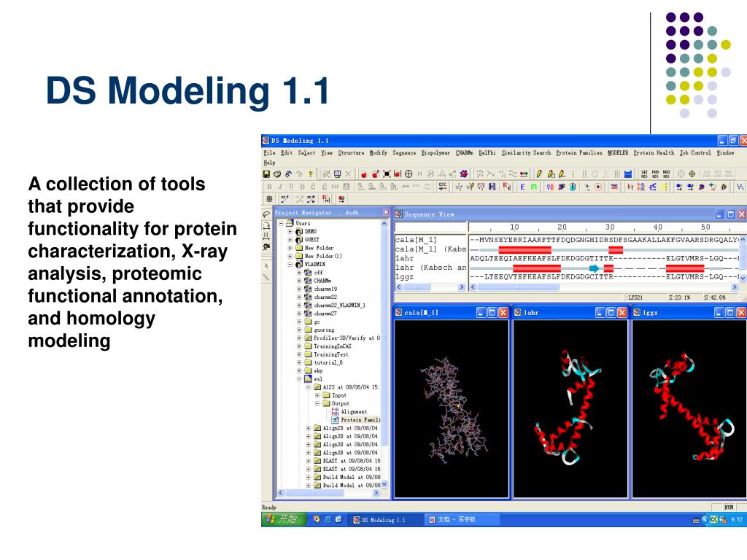Click the yellow question mark Help icon

click(x=310, y=174)
